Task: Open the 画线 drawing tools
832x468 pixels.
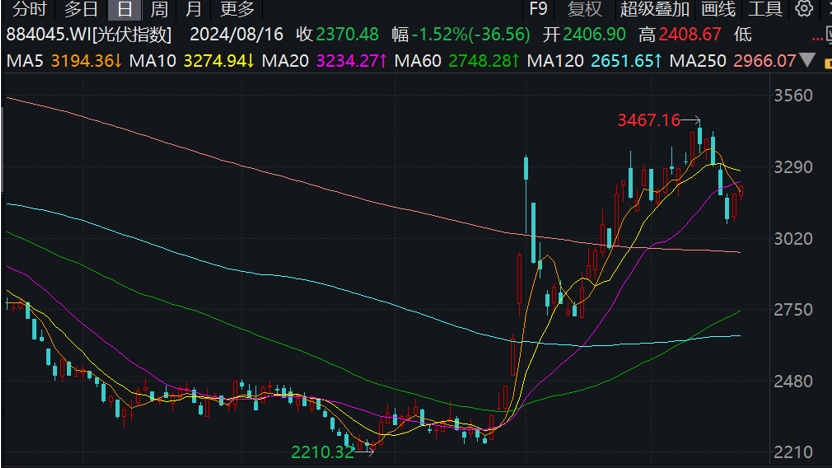Action: click(x=718, y=8)
